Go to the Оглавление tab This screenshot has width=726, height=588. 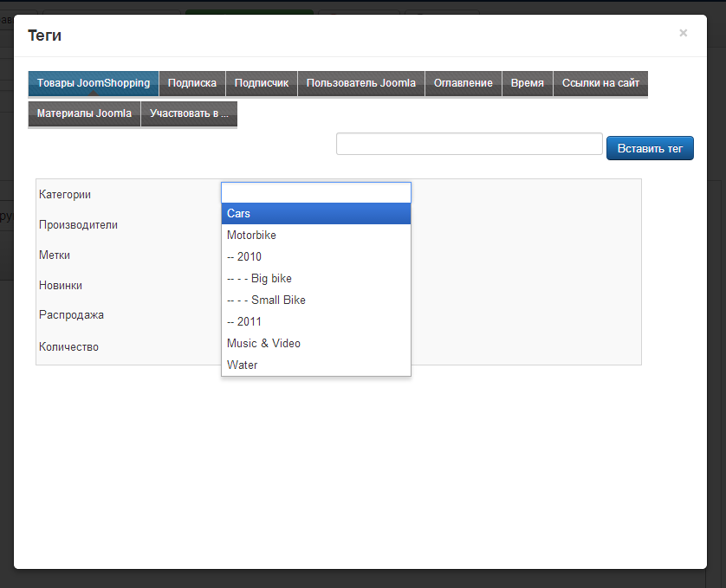[x=463, y=83]
